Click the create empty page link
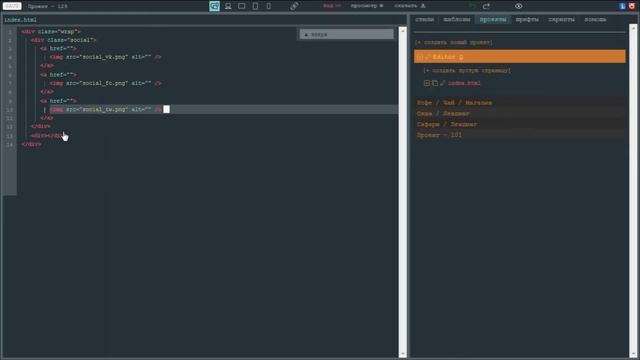Viewport: 640px width, 360px height. [x=467, y=71]
